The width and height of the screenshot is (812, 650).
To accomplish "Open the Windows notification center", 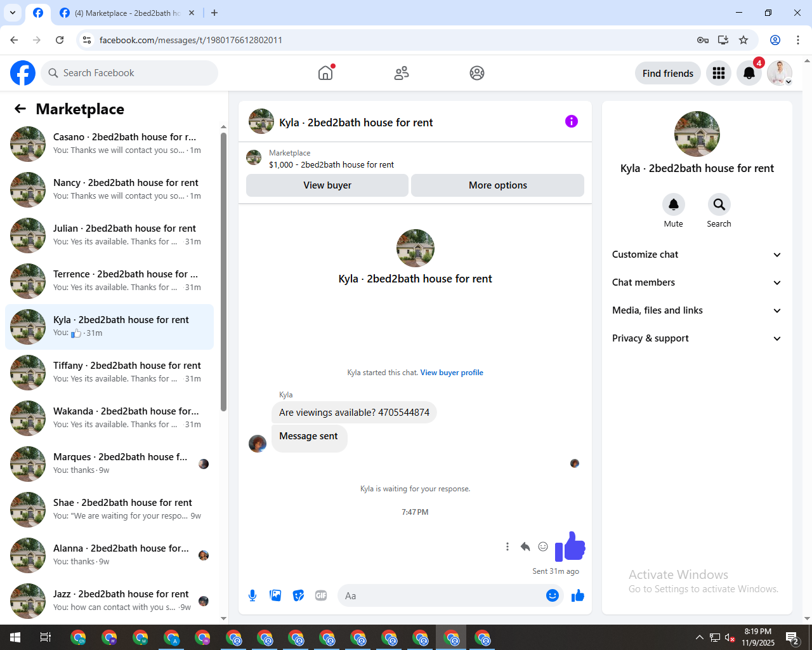I will click(792, 637).
